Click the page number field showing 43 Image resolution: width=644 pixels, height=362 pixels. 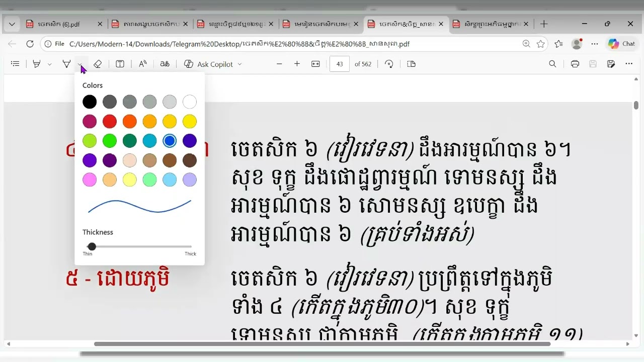coord(340,64)
